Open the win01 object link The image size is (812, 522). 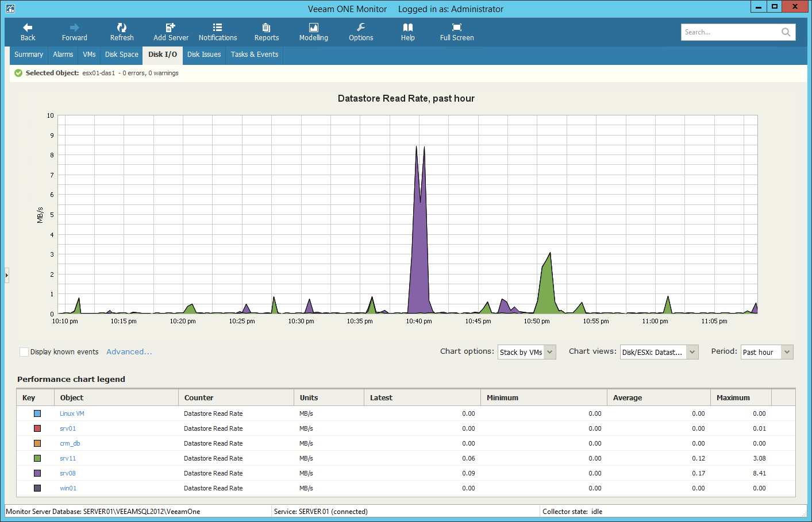[x=68, y=488]
